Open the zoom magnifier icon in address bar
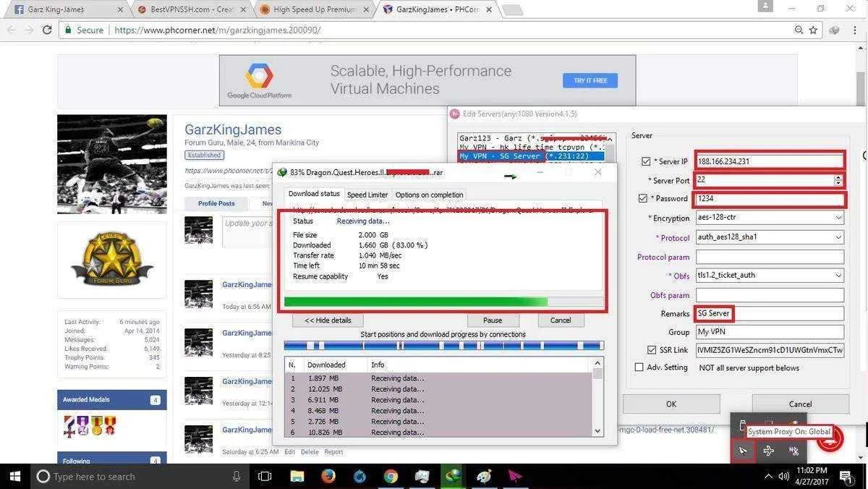868x489 pixels. tap(799, 30)
